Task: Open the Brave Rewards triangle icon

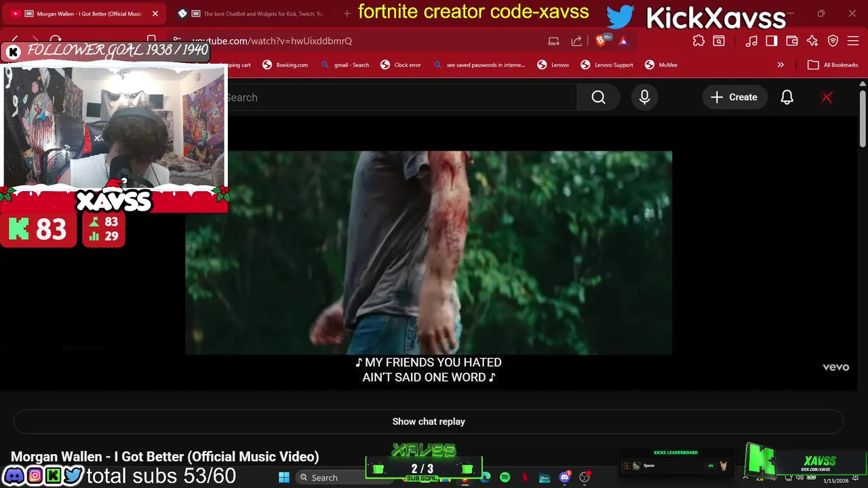Action: tap(623, 41)
